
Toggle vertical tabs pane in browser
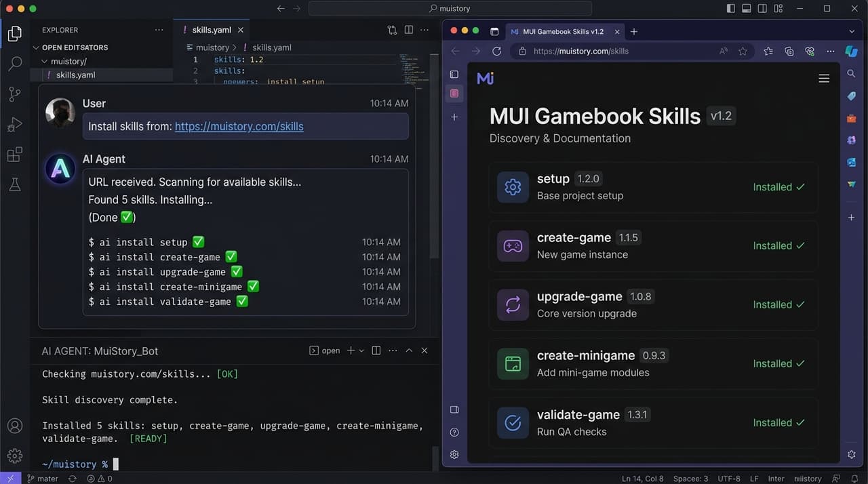point(454,75)
